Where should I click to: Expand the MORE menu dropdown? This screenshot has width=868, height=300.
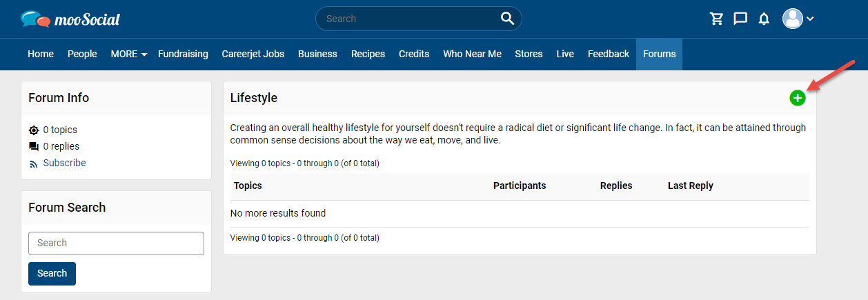(x=129, y=54)
